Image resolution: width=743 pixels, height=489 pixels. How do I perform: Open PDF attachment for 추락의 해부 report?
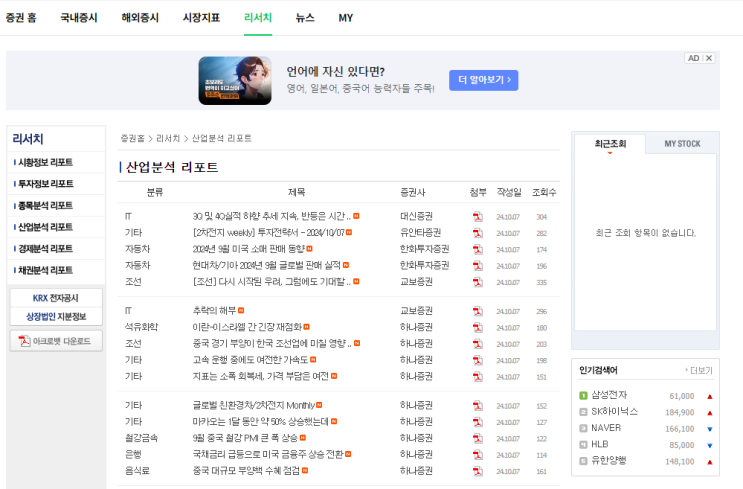tap(477, 311)
